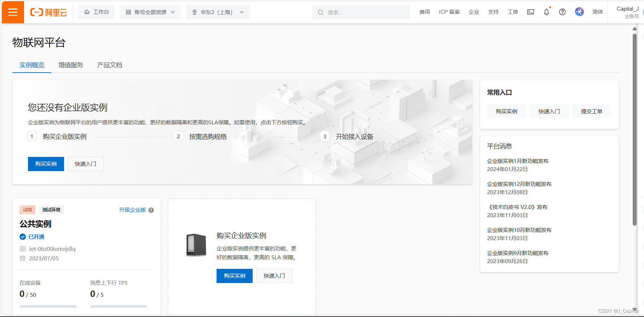Open the orange hamburger menu
The height and width of the screenshot is (317, 644).
13,12
